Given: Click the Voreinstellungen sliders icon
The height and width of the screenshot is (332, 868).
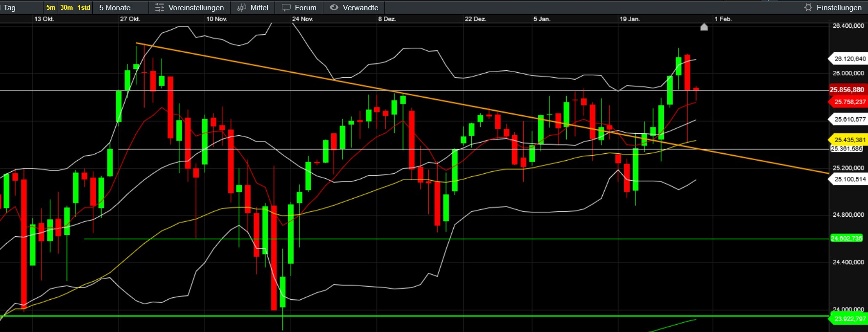Looking at the screenshot, I should (159, 7).
